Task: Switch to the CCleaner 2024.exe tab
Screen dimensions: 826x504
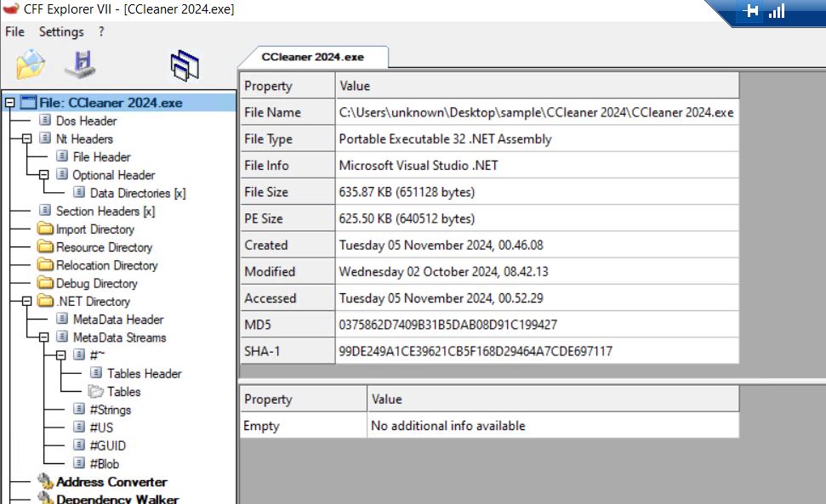Action: click(313, 57)
